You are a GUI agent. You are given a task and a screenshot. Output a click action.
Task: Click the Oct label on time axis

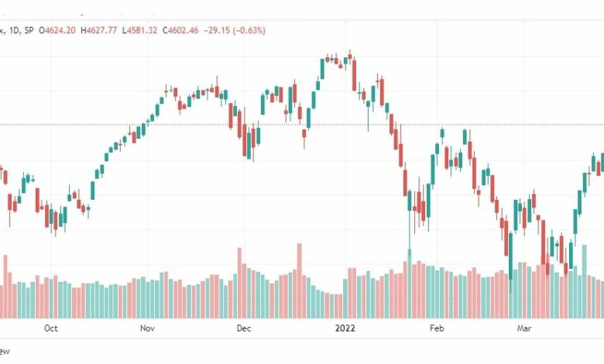point(50,328)
